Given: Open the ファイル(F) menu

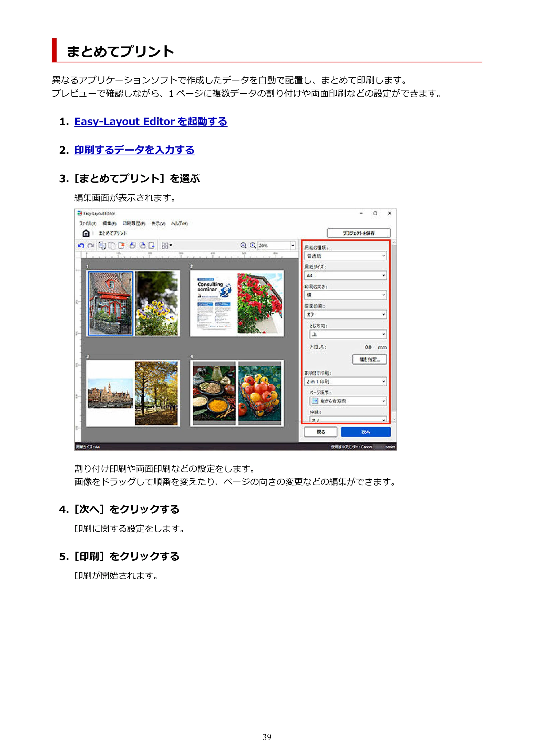Looking at the screenshot, I should pos(88,223).
